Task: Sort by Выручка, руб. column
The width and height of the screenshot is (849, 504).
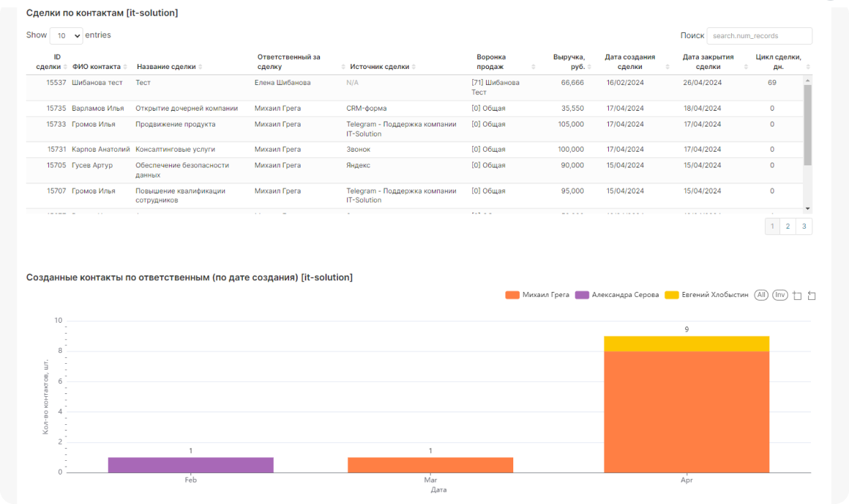Action: click(x=569, y=62)
